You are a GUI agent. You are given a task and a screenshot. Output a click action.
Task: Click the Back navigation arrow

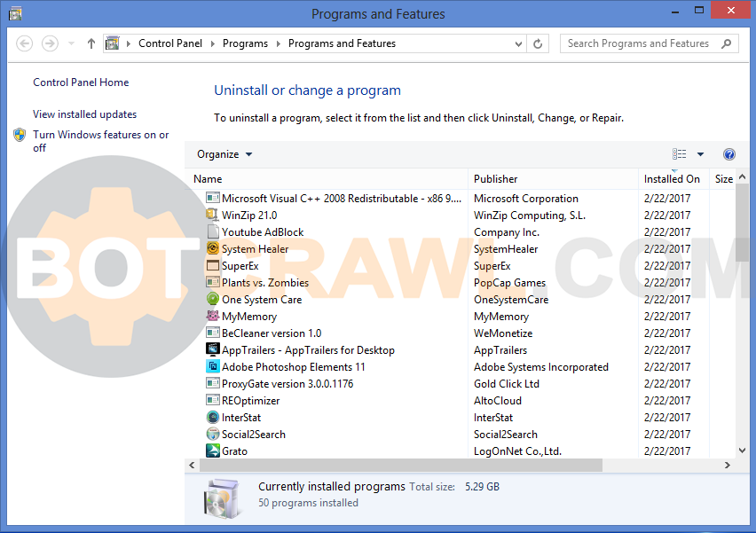pyautogui.click(x=25, y=43)
